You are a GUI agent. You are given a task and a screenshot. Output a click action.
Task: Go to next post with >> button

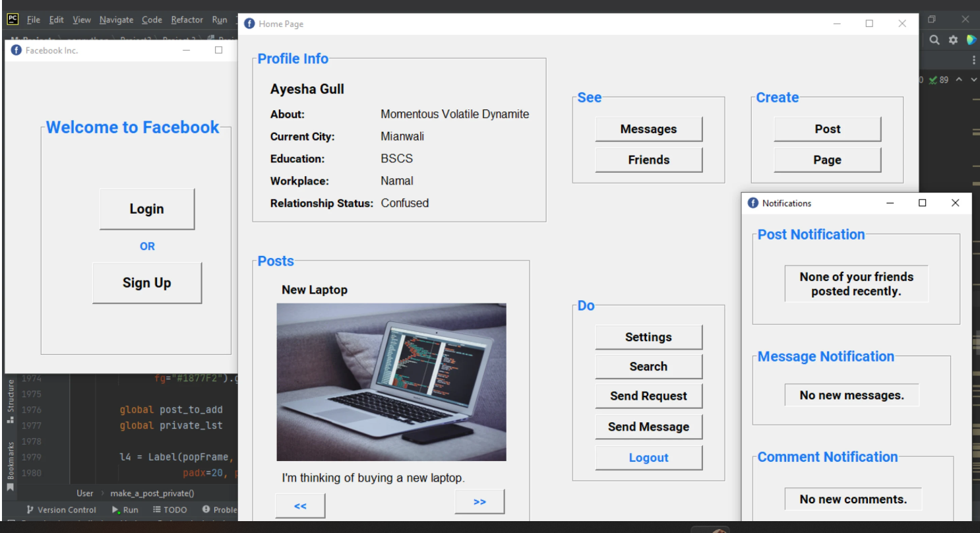pyautogui.click(x=479, y=501)
